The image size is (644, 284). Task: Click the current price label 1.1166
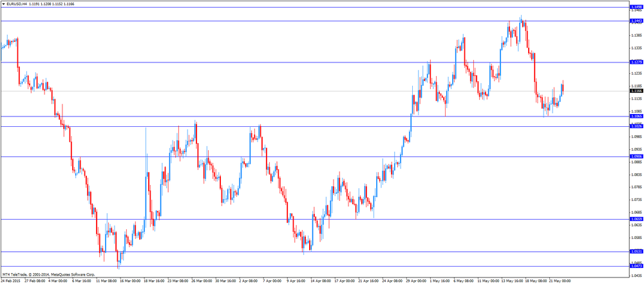tap(637, 91)
